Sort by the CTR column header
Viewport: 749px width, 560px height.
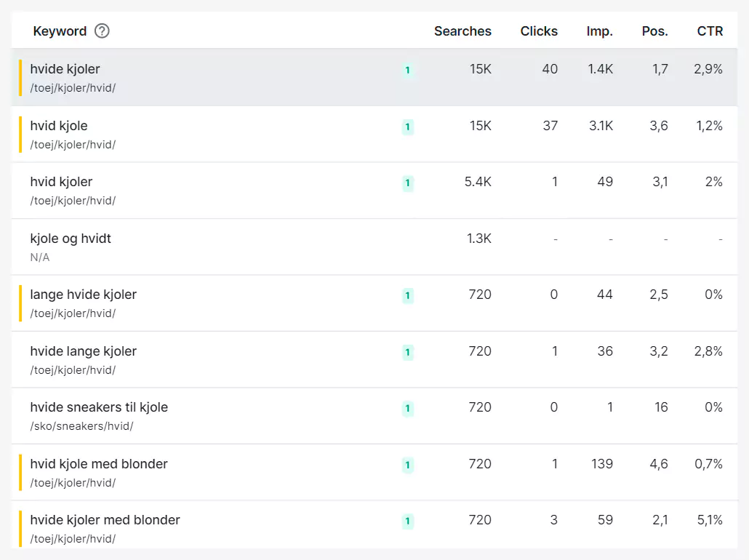coord(710,31)
